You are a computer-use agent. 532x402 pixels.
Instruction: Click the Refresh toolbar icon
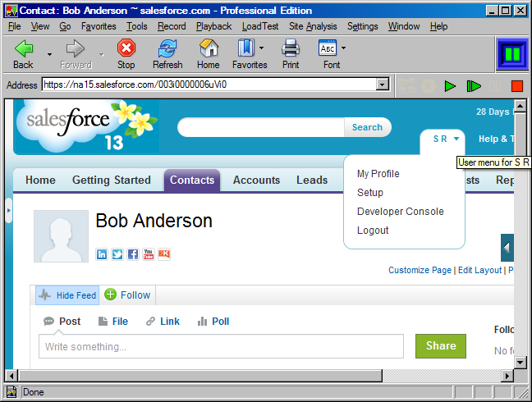coord(167,48)
